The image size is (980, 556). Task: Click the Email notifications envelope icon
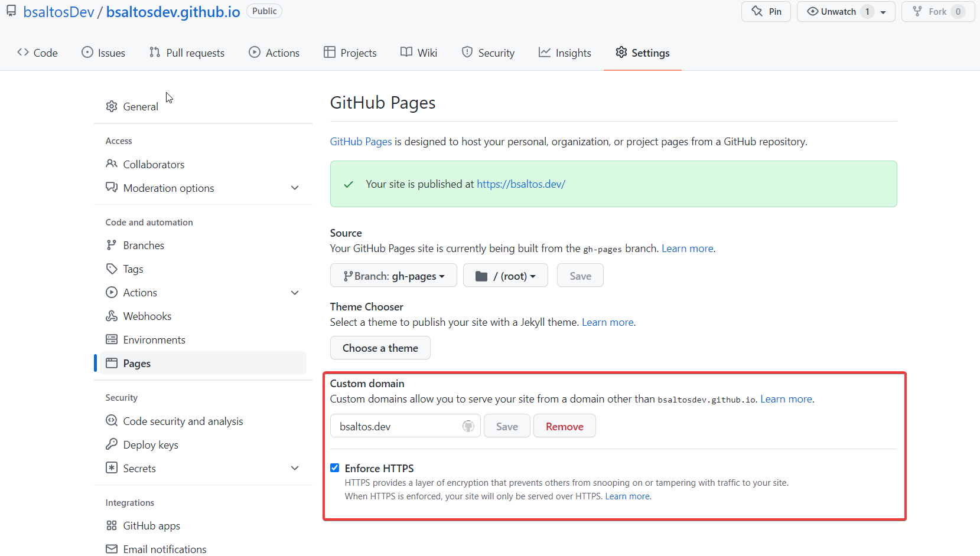point(112,549)
